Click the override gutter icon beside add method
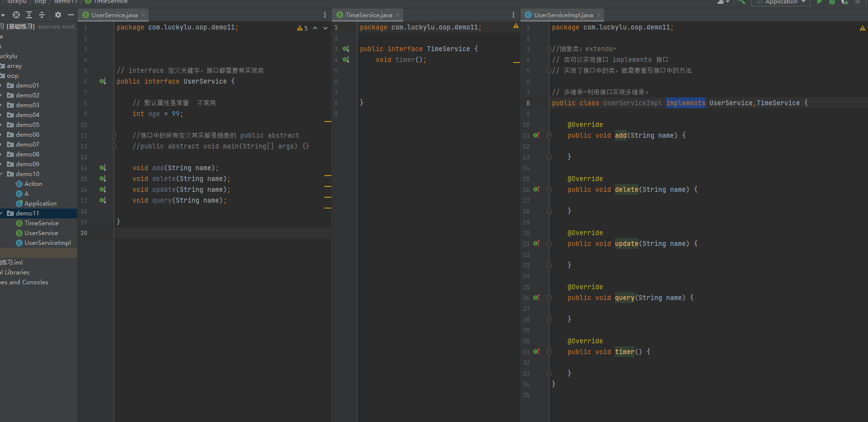Image resolution: width=868 pixels, height=422 pixels. (536, 135)
